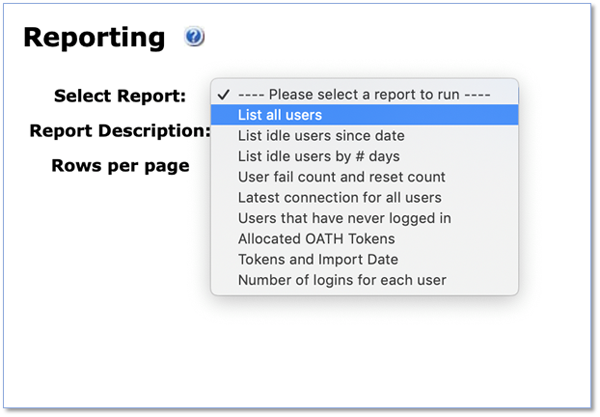Screen dimensions: 600x417
Task: Click the 'Reporting' page heading
Action: pyautogui.click(x=94, y=37)
